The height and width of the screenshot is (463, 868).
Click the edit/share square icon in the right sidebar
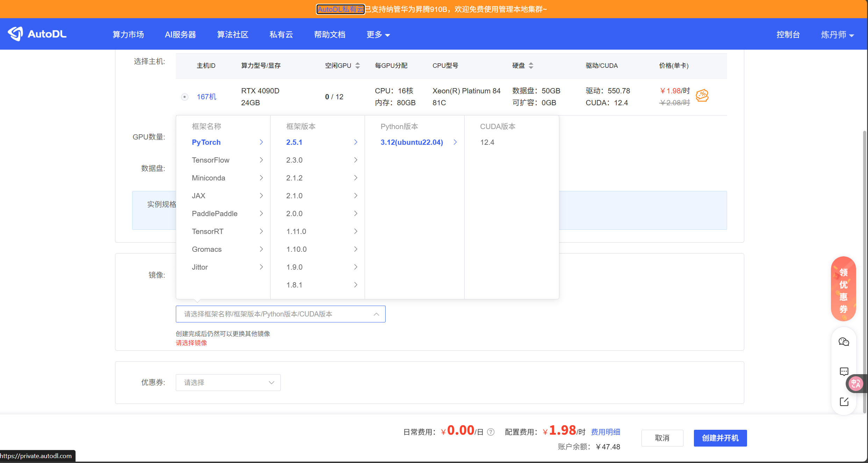pyautogui.click(x=844, y=401)
